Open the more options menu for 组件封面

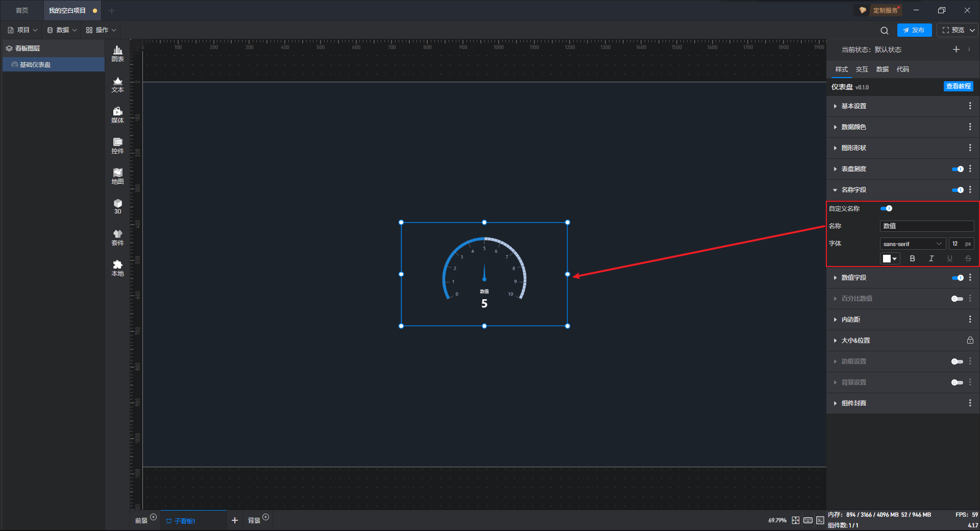pyautogui.click(x=970, y=403)
